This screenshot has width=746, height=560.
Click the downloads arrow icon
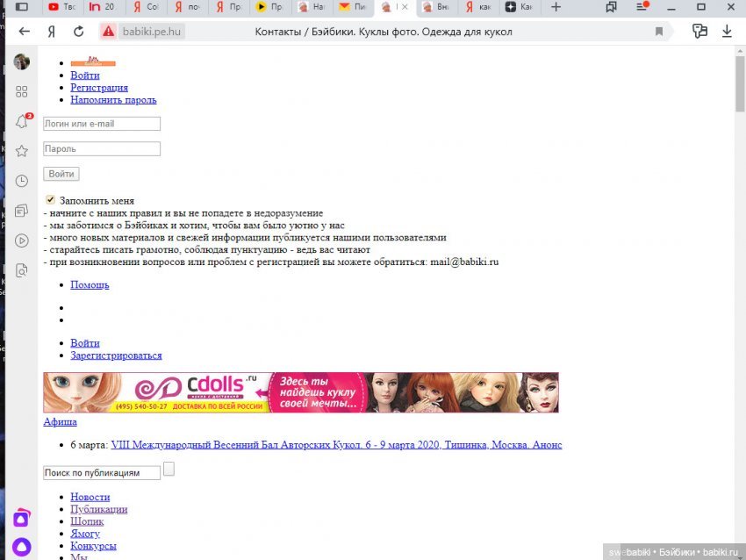[727, 32]
